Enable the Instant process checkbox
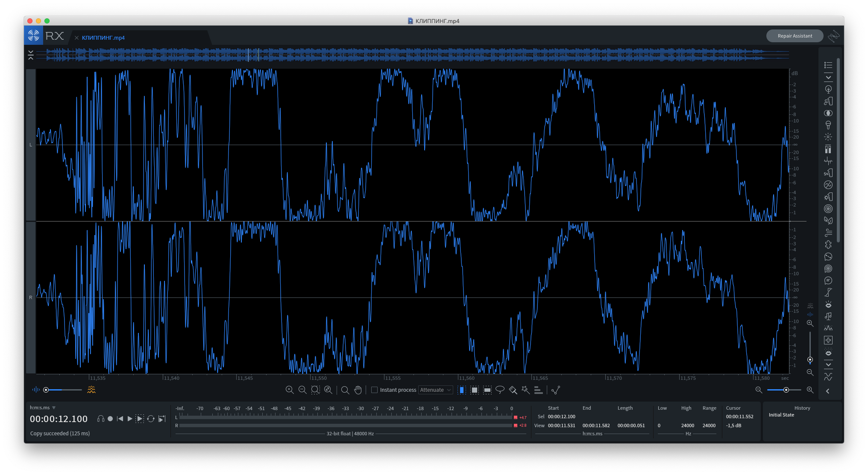 point(375,390)
